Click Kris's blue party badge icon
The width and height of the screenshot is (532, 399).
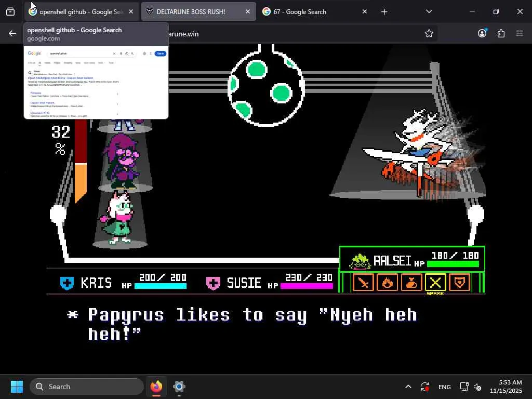coord(67,283)
